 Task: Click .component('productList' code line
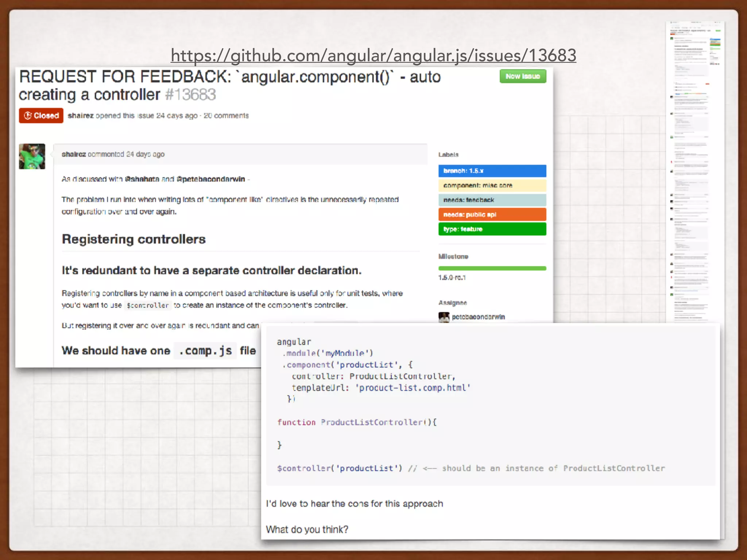click(x=347, y=365)
